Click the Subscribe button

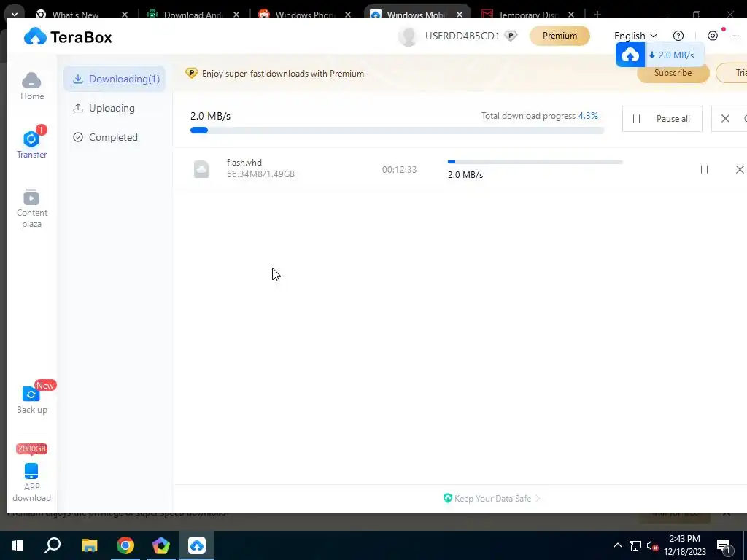point(673,73)
